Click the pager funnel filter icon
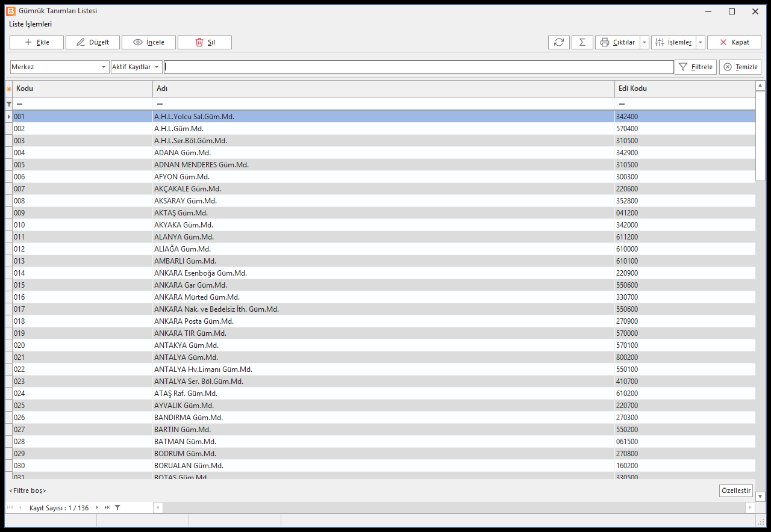 tap(117, 508)
